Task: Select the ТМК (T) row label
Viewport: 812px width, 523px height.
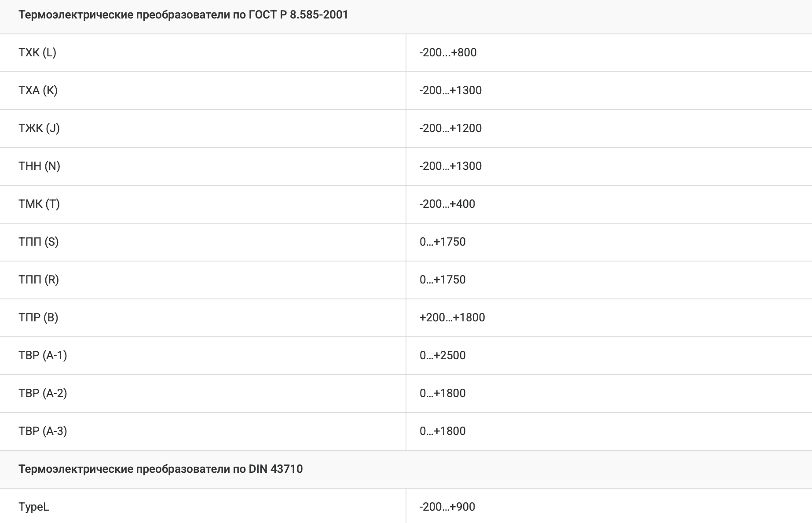Action: click(39, 204)
